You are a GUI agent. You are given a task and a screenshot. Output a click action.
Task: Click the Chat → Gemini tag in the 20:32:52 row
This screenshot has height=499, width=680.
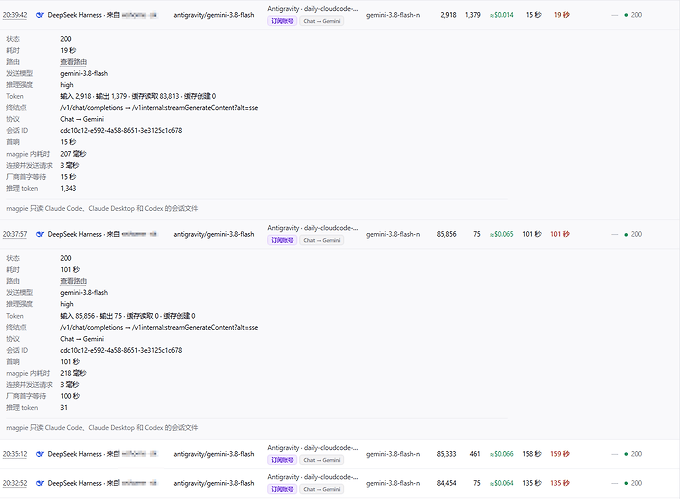click(321, 489)
